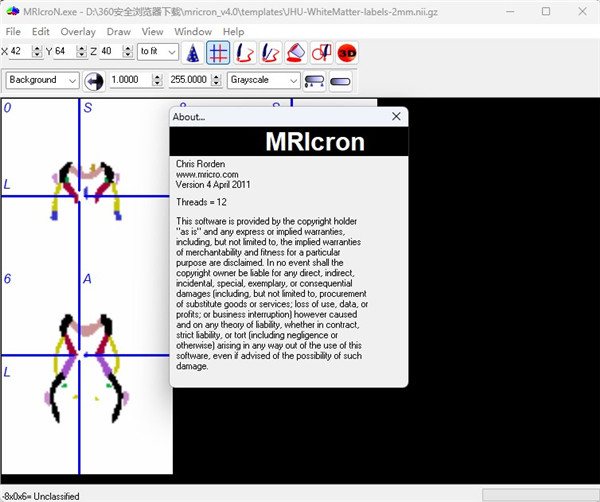Close the About dialog
This screenshot has width=600, height=502.
click(396, 116)
